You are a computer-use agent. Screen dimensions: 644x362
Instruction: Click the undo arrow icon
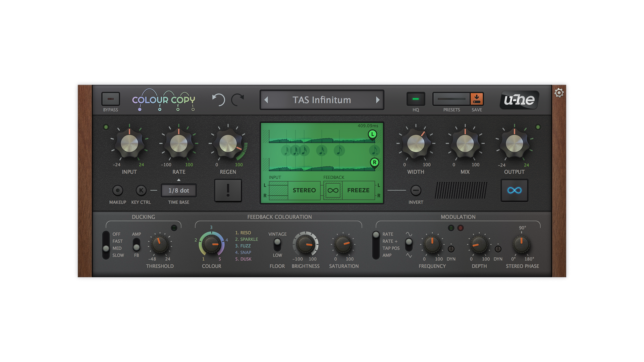point(218,100)
